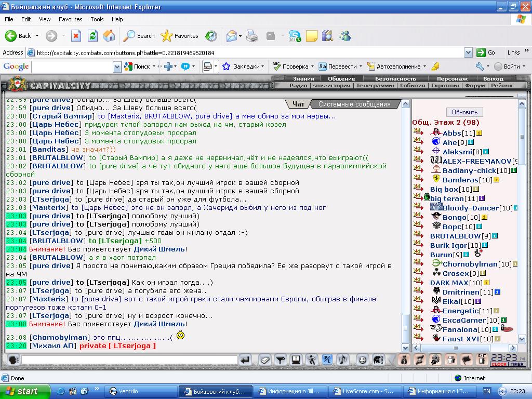Open the History icon in IE toolbar

tap(211, 36)
